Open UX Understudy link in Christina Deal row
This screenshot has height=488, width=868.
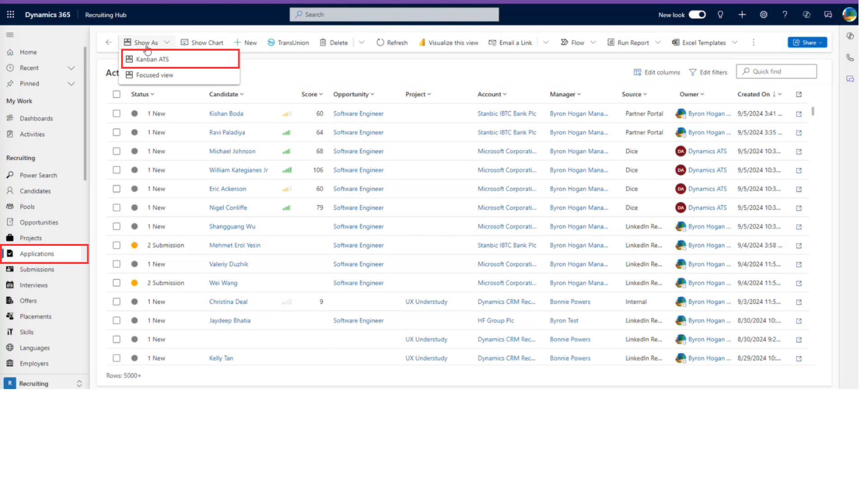click(x=426, y=302)
